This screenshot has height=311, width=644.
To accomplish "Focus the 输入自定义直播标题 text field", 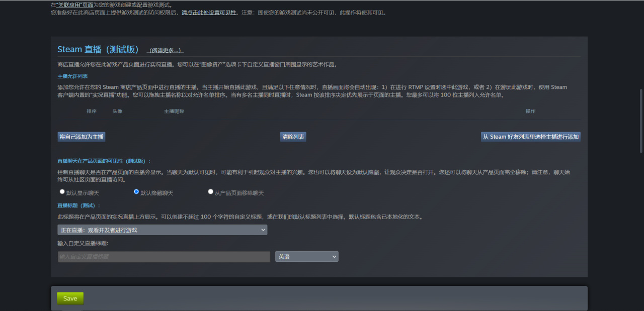I will pos(164,256).
